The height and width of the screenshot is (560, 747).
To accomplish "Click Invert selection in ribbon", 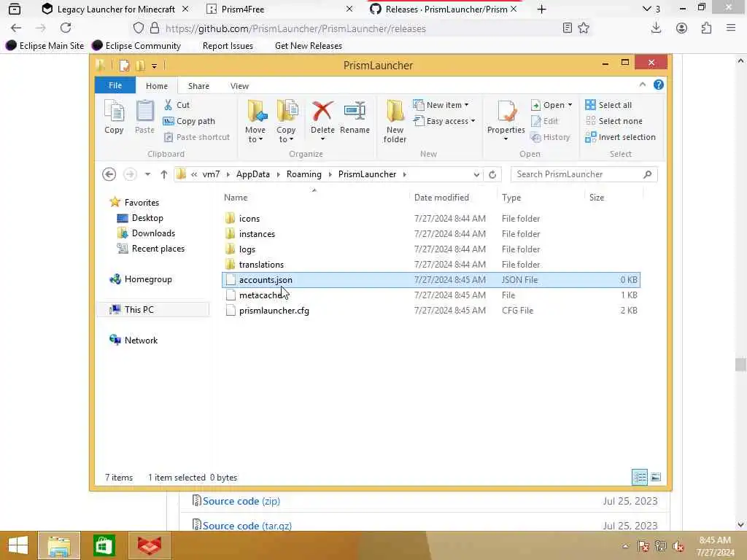I will coord(620,137).
